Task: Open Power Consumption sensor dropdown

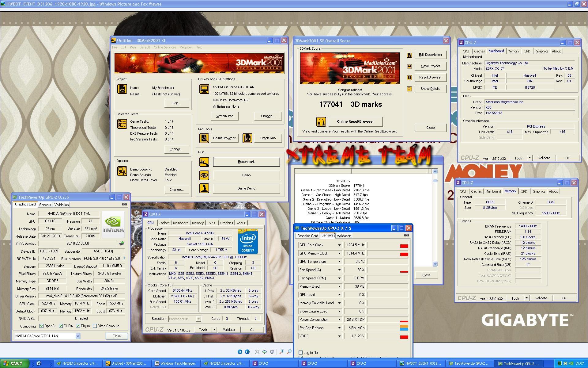Action: pyautogui.click(x=339, y=320)
